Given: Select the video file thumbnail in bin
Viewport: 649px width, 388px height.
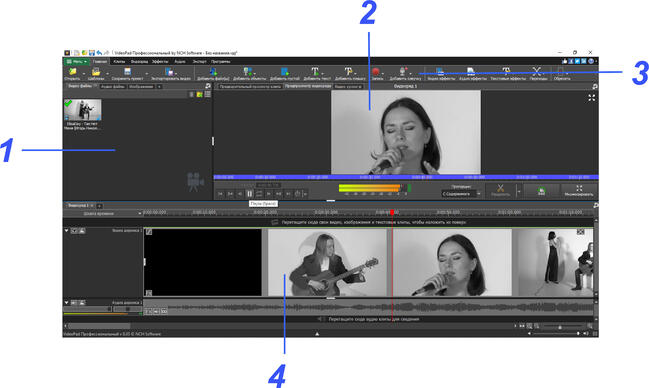Looking at the screenshot, I should [83, 110].
